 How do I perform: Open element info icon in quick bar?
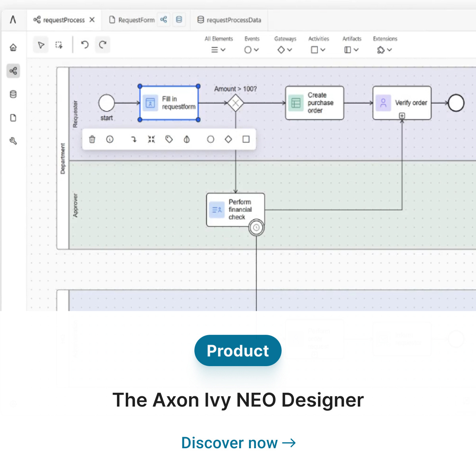point(110,139)
